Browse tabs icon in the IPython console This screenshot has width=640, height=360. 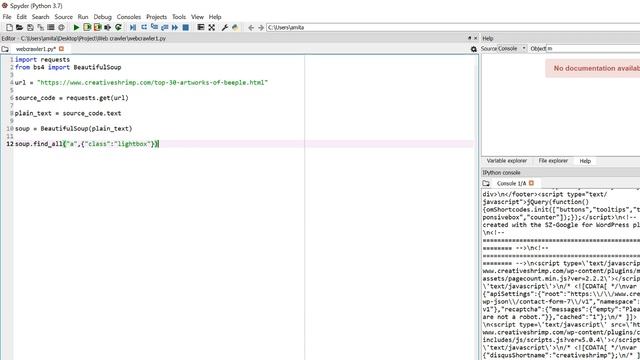tap(486, 183)
